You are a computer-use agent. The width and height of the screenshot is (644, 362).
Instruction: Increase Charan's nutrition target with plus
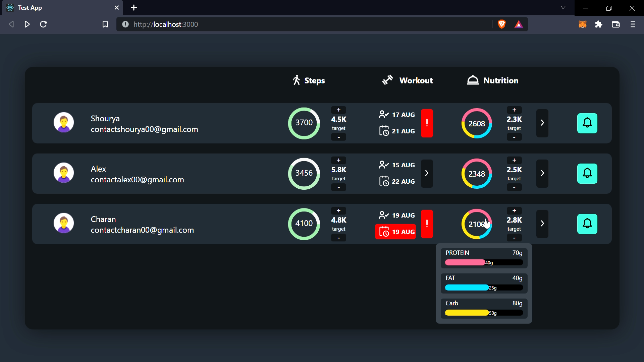point(514,210)
